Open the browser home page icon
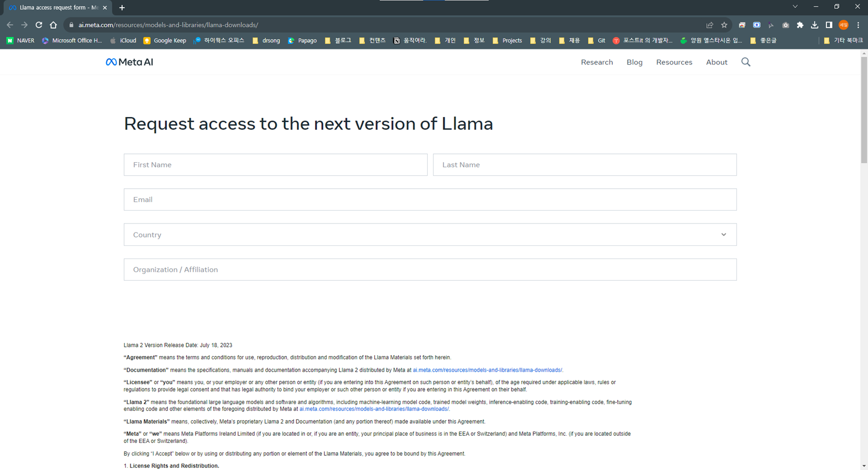 (53, 25)
